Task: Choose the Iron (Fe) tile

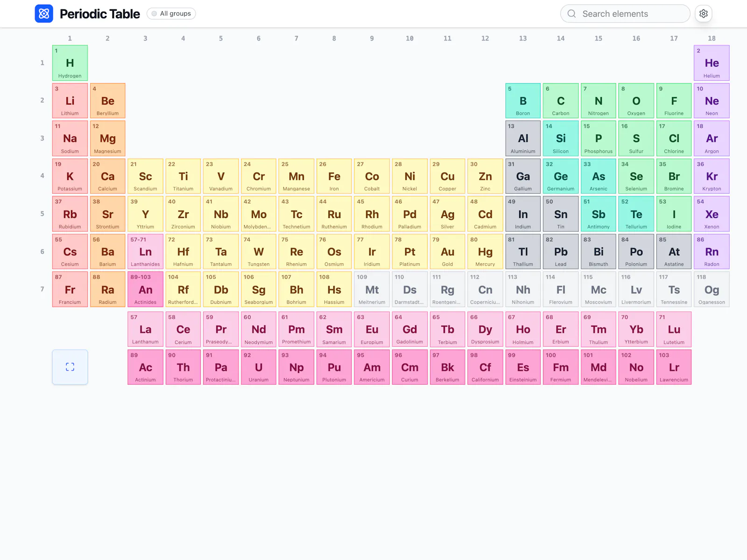Action: point(334,176)
